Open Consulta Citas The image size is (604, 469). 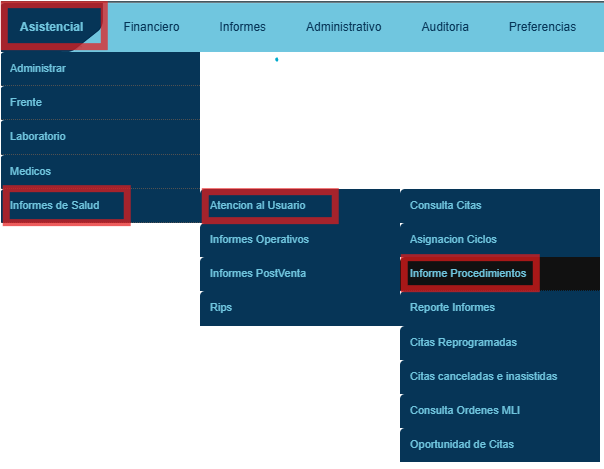(x=446, y=205)
